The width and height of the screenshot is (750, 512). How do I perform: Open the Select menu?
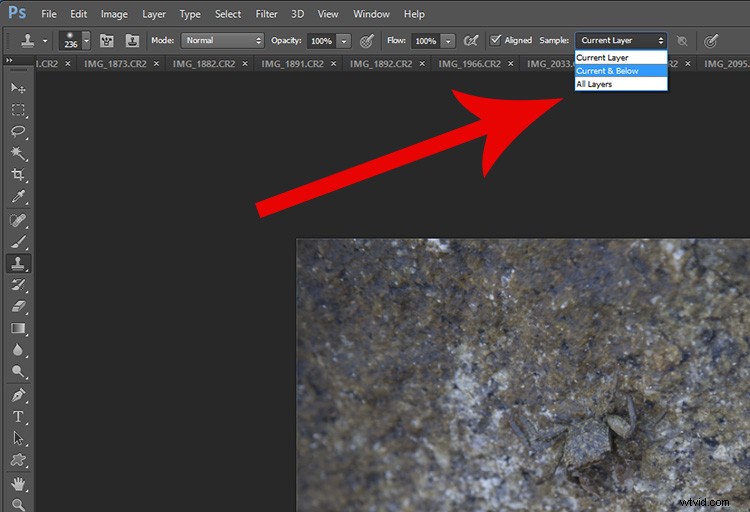pyautogui.click(x=228, y=14)
